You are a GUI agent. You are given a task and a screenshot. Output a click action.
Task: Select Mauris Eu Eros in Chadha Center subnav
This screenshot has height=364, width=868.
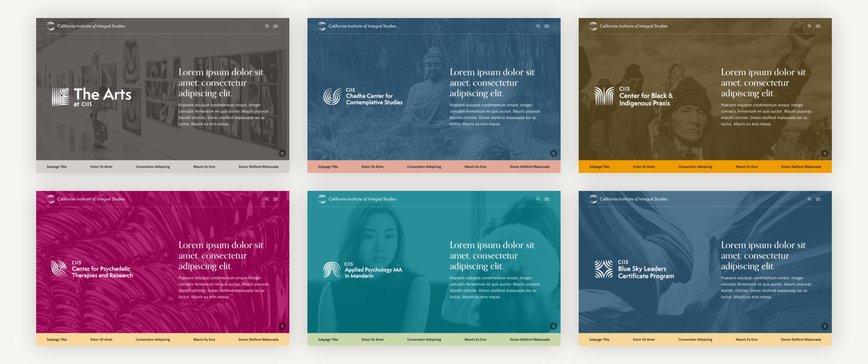[x=476, y=167]
